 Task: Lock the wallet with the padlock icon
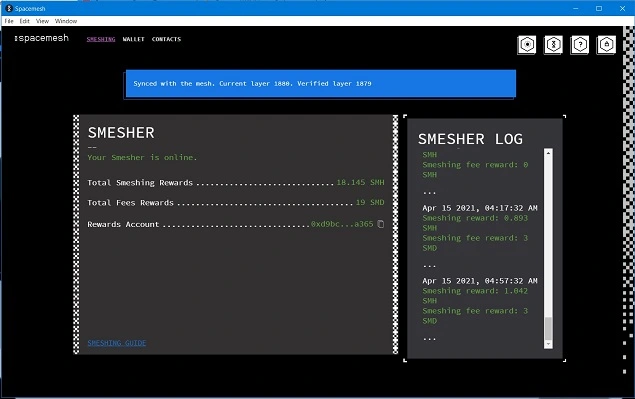606,45
